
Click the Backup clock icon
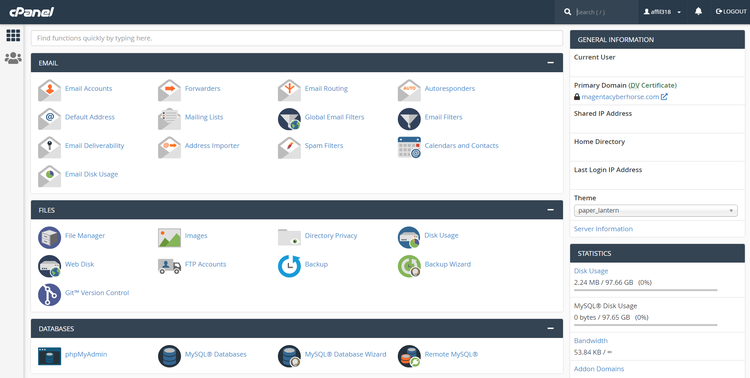(x=289, y=266)
